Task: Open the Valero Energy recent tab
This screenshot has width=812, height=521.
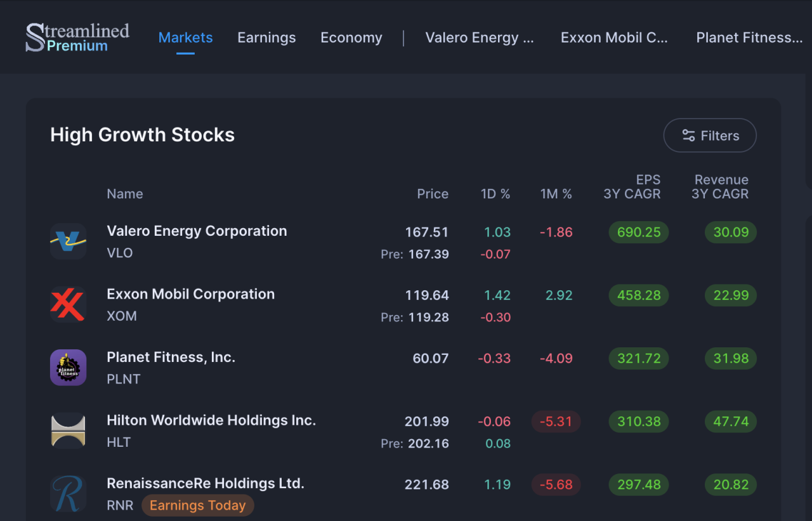Action: 480,37
